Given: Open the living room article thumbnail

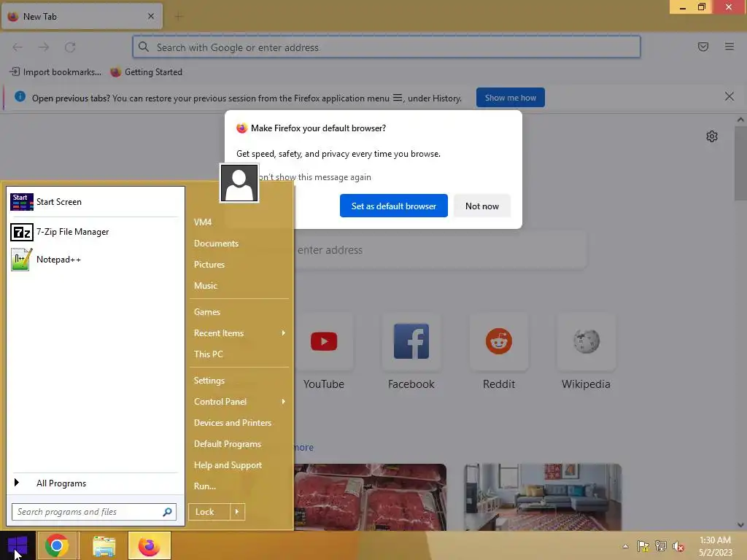Looking at the screenshot, I should pyautogui.click(x=543, y=497).
